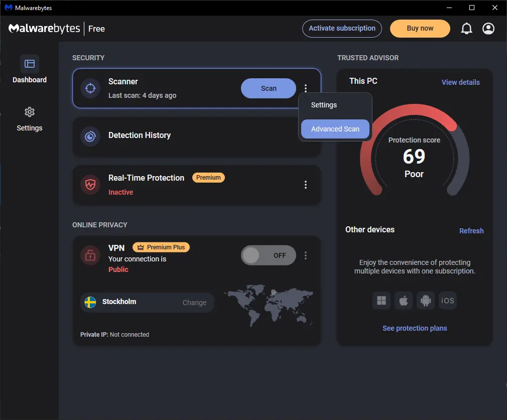The height and width of the screenshot is (420, 507).
Task: Open the user account profile icon
Action: 488,29
